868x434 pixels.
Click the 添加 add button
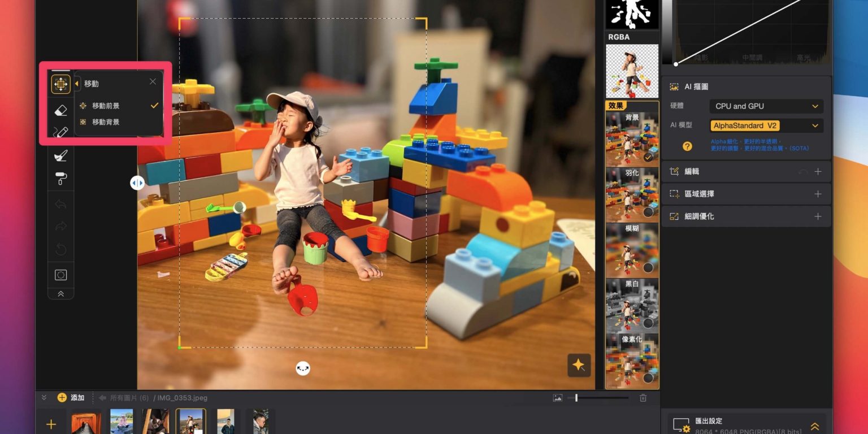(71, 398)
